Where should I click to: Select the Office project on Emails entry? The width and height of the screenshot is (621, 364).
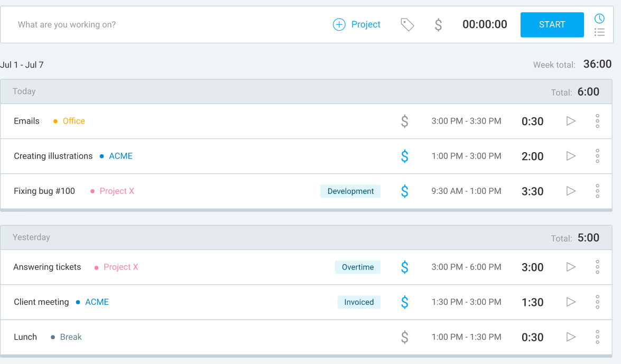[x=74, y=121]
